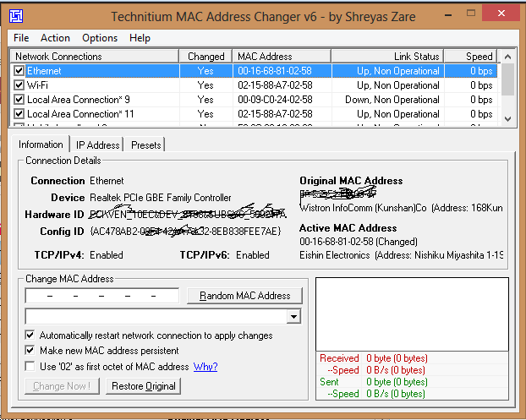Click the Technitium app icon in title bar
526x420 pixels.
click(16, 16)
